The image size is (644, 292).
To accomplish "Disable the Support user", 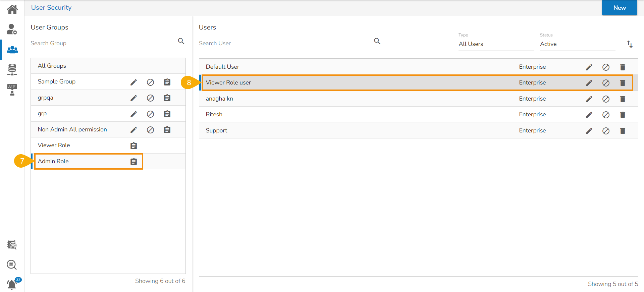I will pos(606,131).
